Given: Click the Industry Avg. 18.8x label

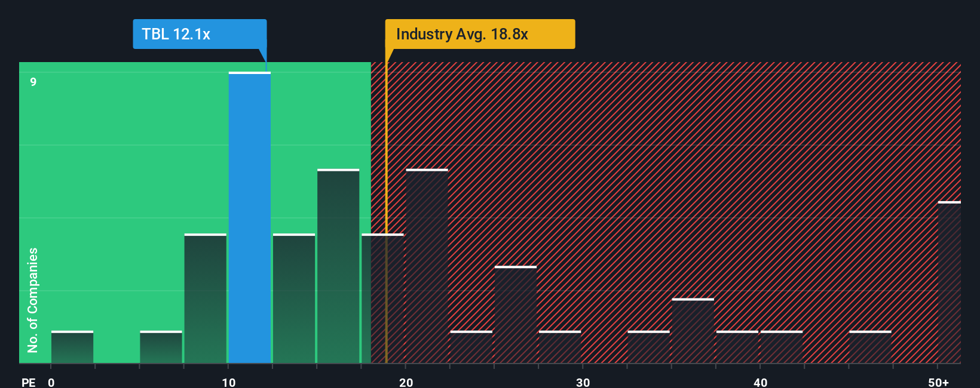Looking at the screenshot, I should (480, 34).
